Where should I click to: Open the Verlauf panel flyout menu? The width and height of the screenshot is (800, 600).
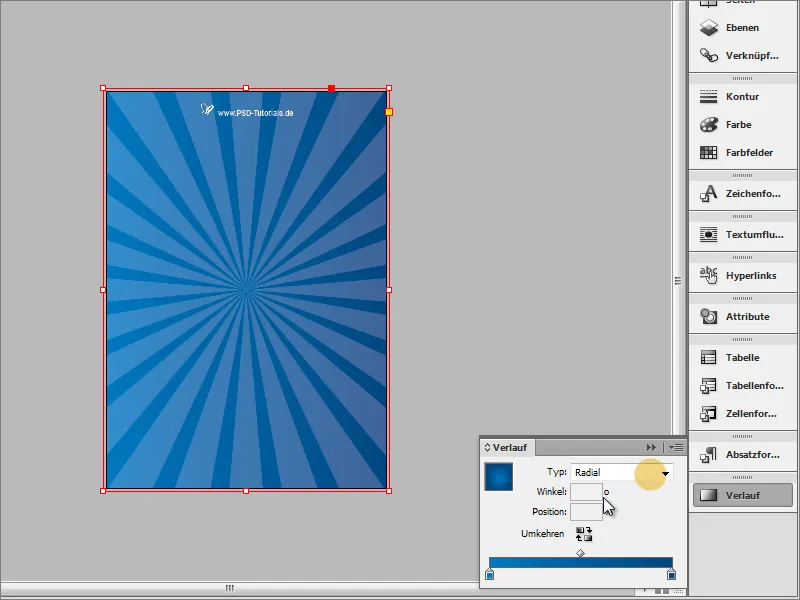point(674,448)
